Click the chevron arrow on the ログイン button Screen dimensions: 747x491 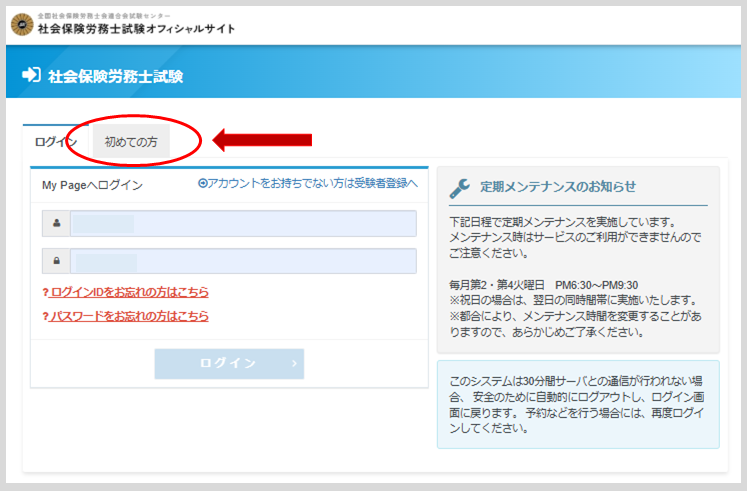point(294,363)
